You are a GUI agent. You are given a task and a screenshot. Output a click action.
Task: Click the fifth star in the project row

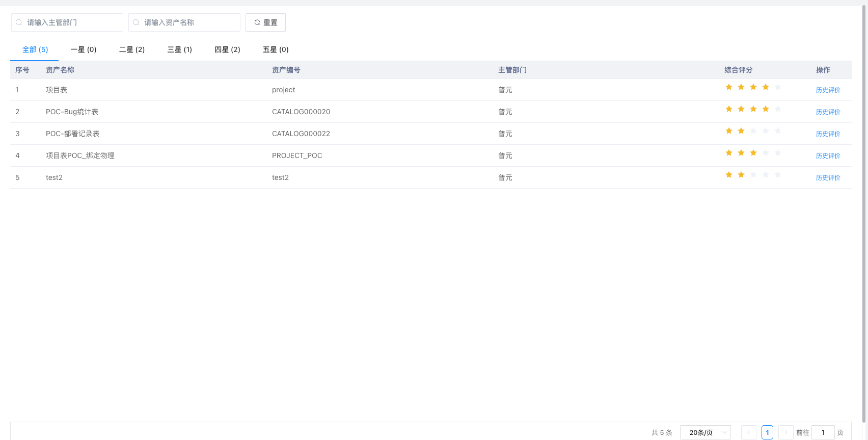[x=778, y=87]
